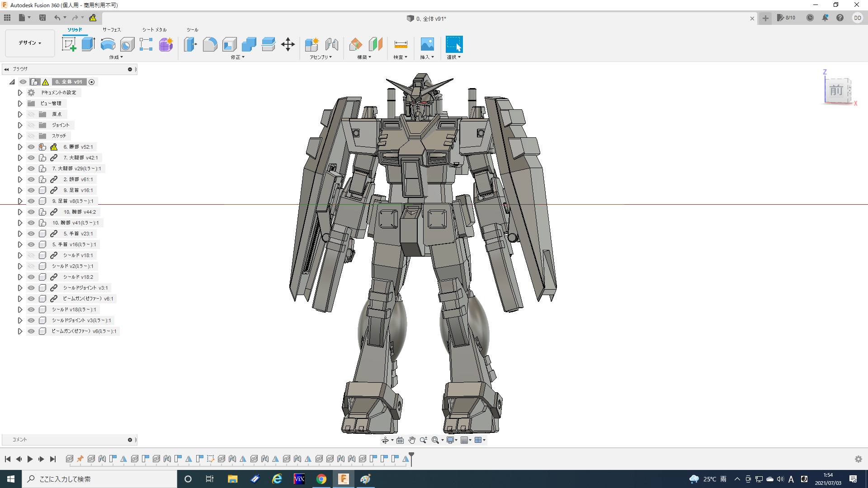The image size is (868, 488).
Task: Switch to the サーフェス tab
Action: click(x=111, y=30)
